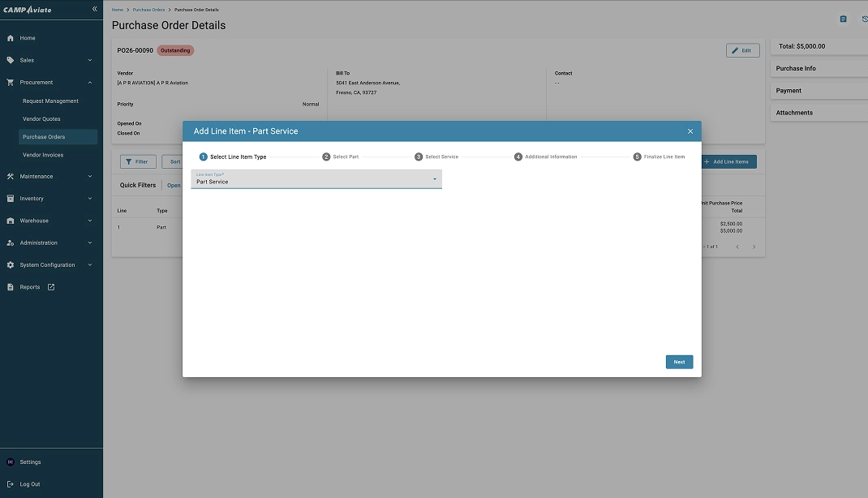
Task: Collapse the sidebar with the double-chevron icon
Action: [x=95, y=9]
